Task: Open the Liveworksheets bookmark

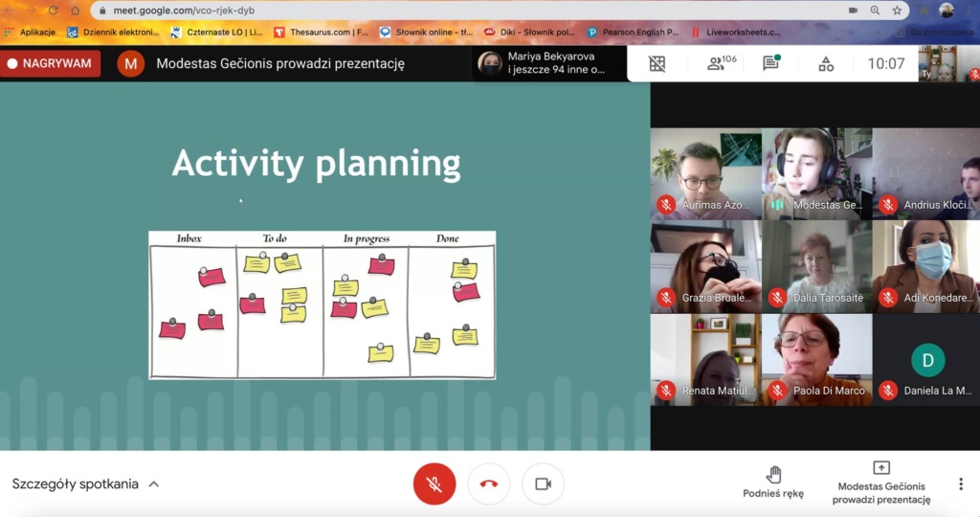Action: 735,32
